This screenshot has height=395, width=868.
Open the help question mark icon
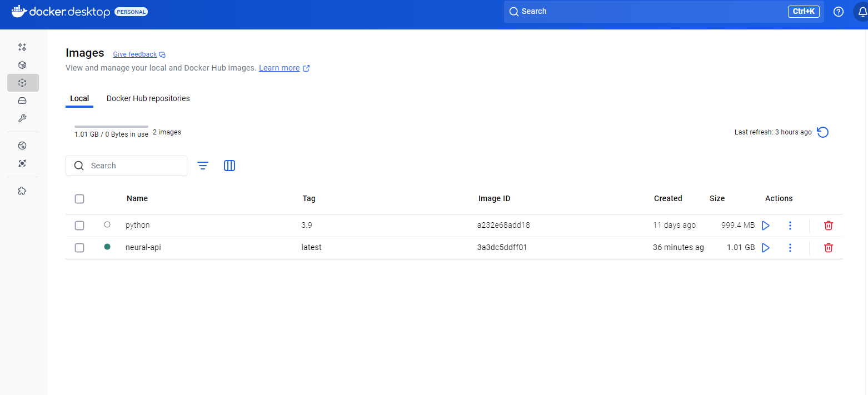(x=839, y=12)
